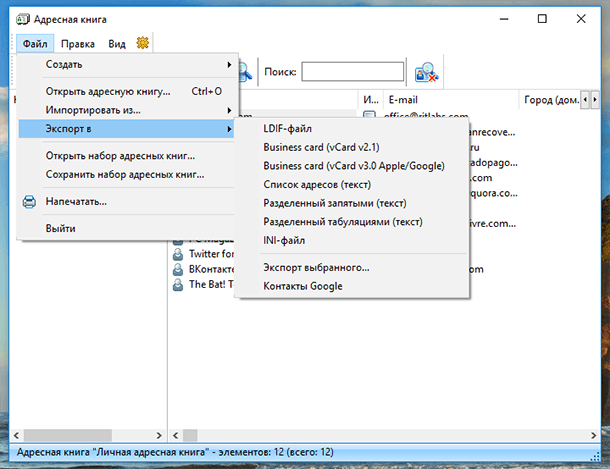
Task: Click contact icon next to ВКонтакте
Action: point(178,270)
